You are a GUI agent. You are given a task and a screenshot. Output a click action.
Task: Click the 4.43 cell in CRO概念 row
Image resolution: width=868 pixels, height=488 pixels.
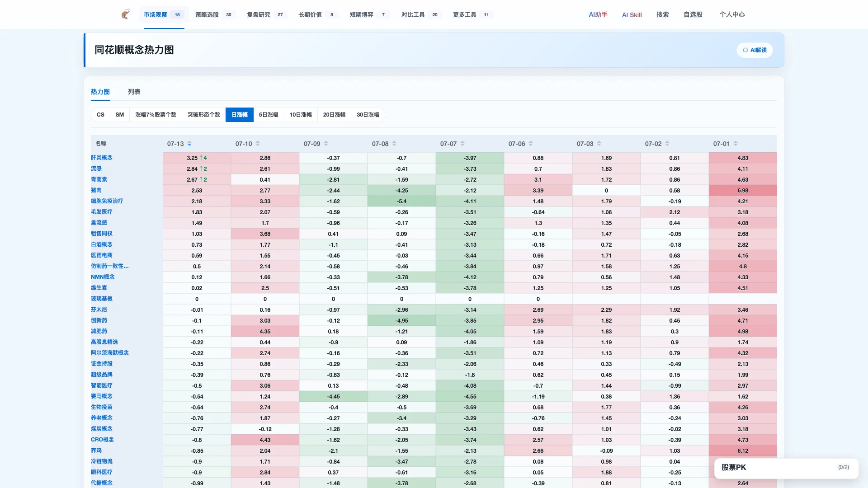pyautogui.click(x=265, y=440)
